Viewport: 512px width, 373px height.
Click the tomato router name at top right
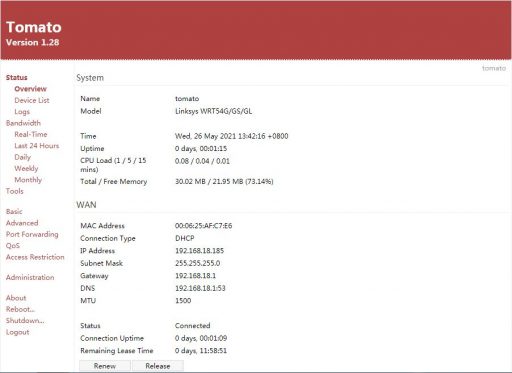pyautogui.click(x=494, y=68)
